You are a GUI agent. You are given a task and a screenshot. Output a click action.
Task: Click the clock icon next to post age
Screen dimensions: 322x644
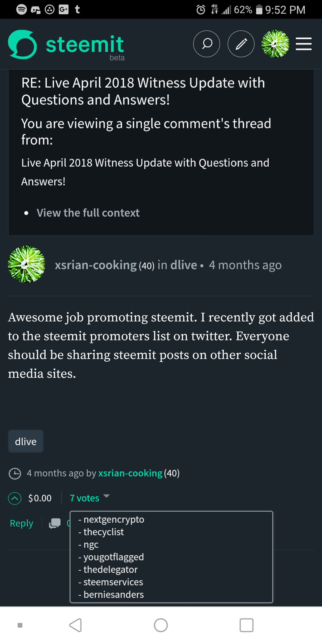point(15,473)
